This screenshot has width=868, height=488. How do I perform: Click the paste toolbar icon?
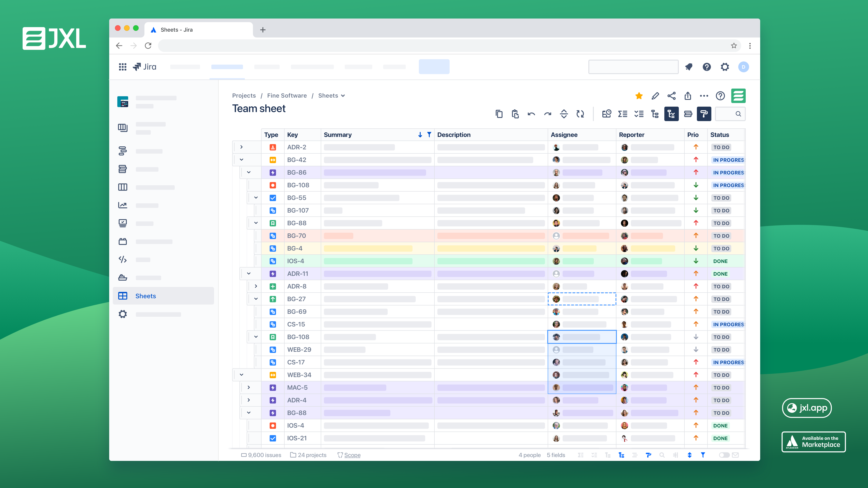pos(515,114)
